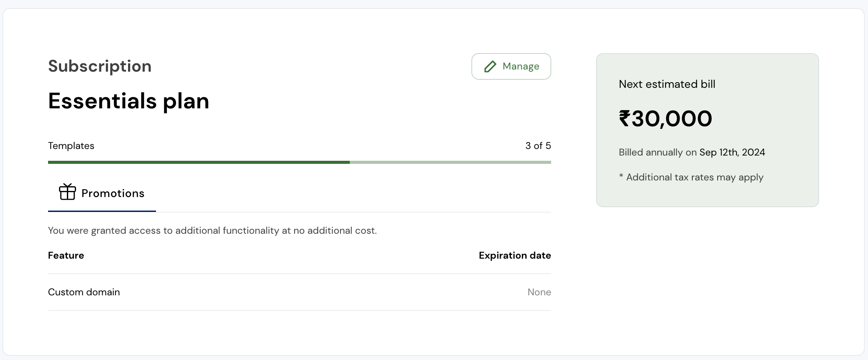Click the Expiration date column header
Image resolution: width=868 pixels, height=360 pixels.
514,256
